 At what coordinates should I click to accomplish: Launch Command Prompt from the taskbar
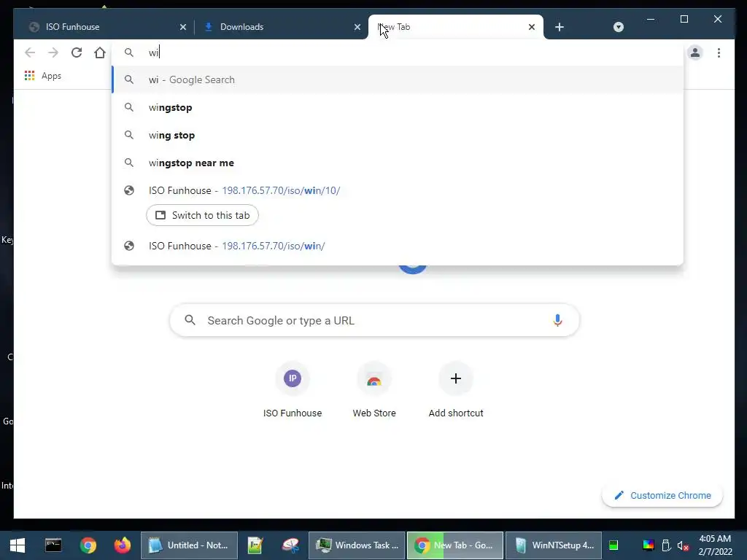(53, 545)
